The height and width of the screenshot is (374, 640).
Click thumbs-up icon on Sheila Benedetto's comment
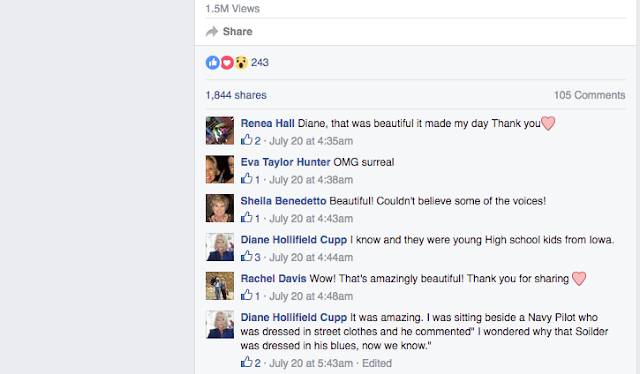pos(247,218)
